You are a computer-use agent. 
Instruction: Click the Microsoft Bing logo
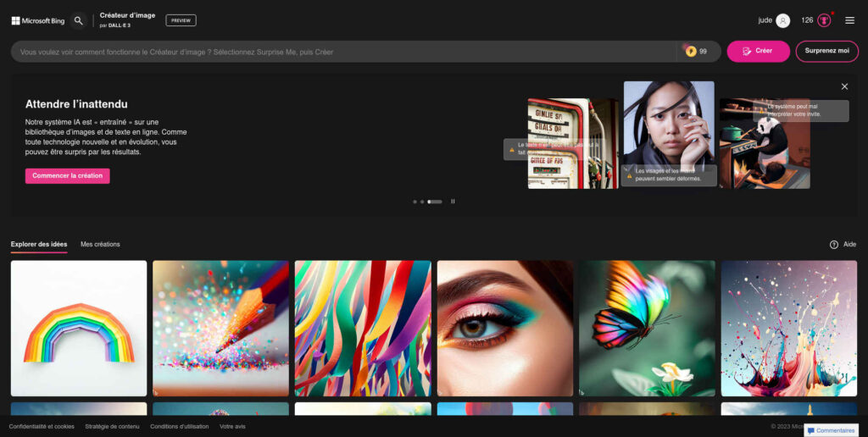[x=38, y=20]
